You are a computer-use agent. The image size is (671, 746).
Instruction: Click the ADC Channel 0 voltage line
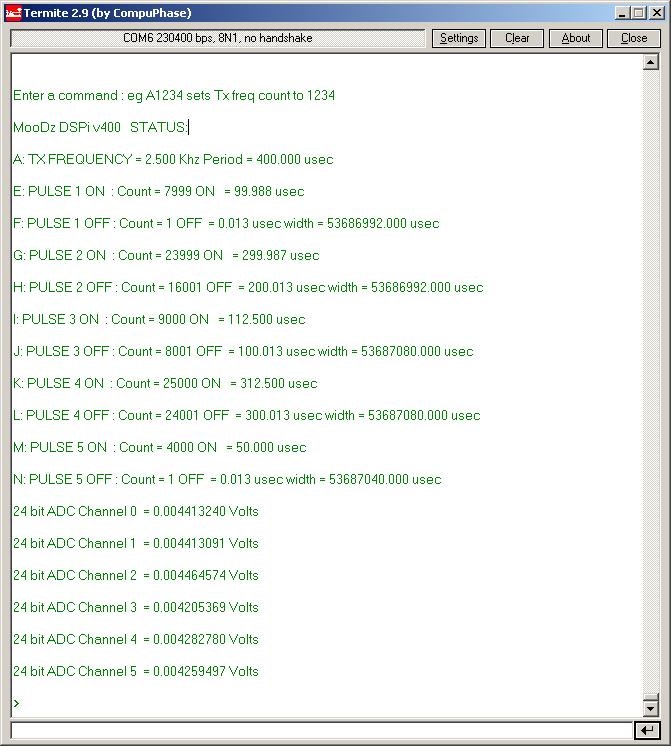tap(136, 511)
